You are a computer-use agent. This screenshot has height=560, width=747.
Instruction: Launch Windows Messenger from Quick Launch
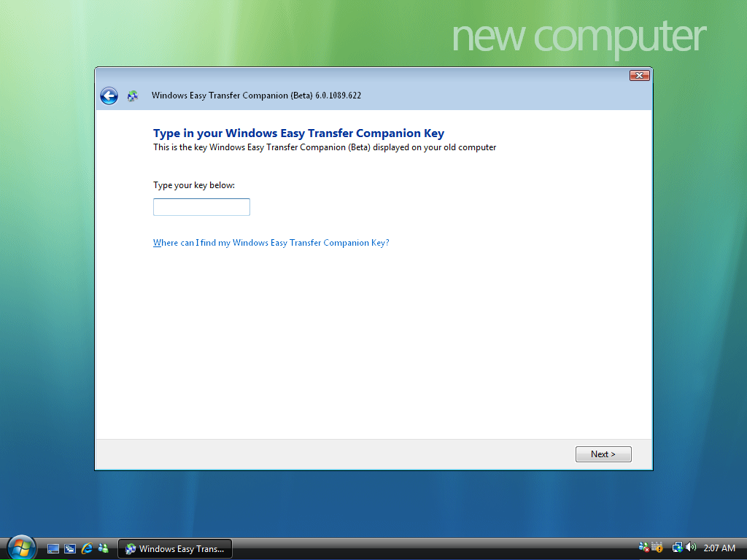103,548
